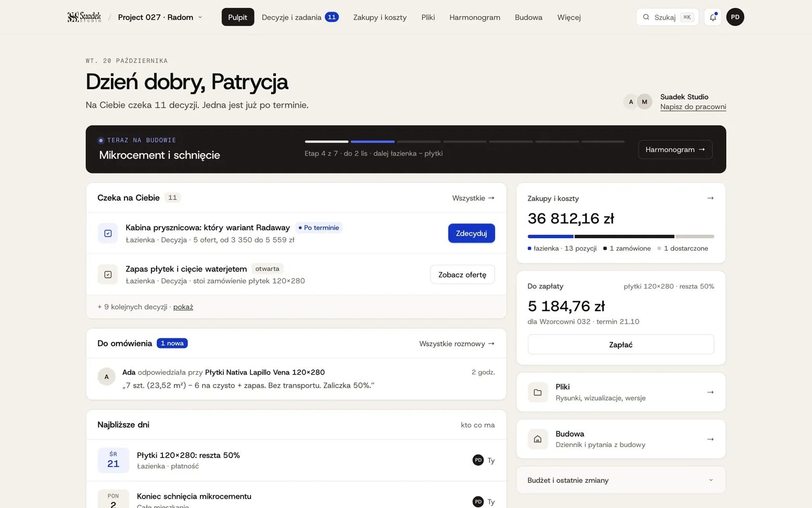Click the arrow on the Budowa card
Image resolution: width=812 pixels, height=508 pixels.
coord(710,439)
